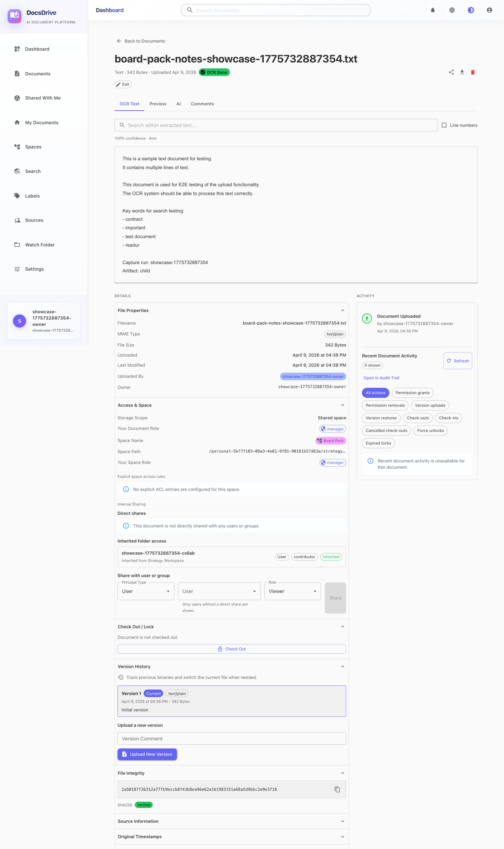Filter by Permission grants
The image size is (504, 849).
[x=412, y=393]
